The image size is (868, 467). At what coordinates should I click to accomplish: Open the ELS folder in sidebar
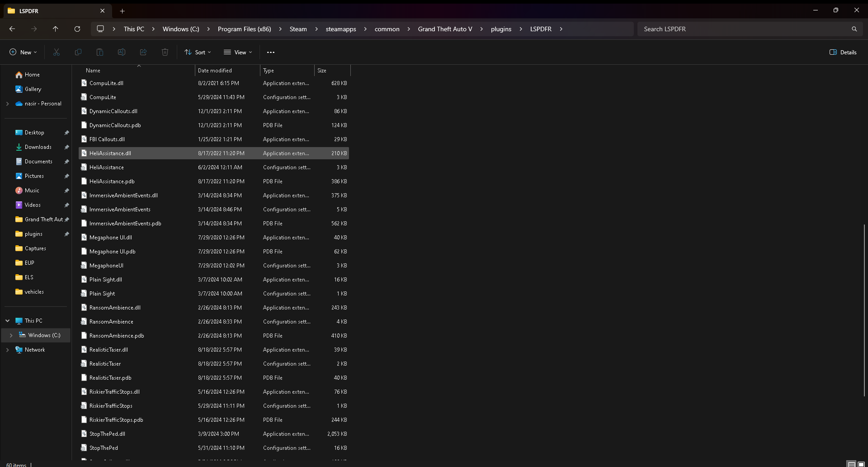tap(29, 277)
